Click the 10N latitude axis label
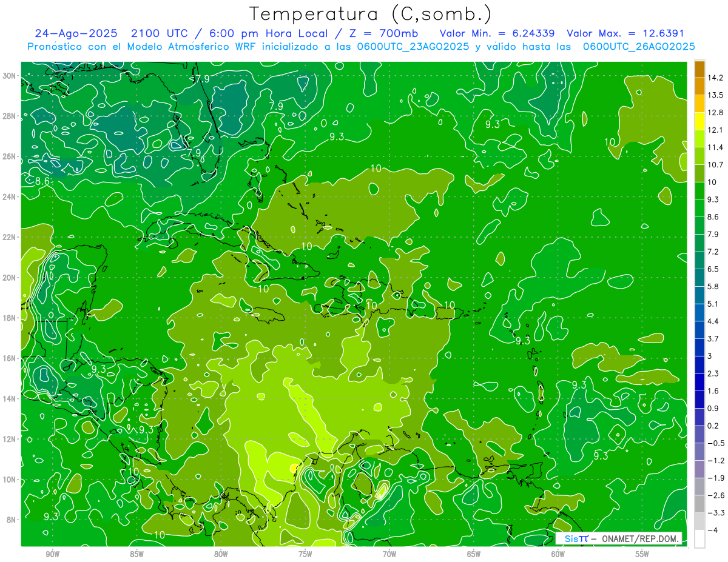The width and height of the screenshot is (728, 562). pos(10,479)
